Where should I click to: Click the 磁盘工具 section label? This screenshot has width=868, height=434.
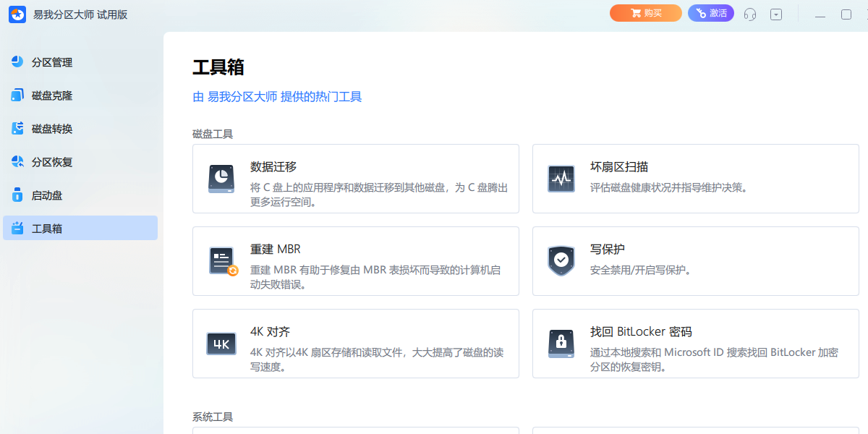tap(213, 134)
